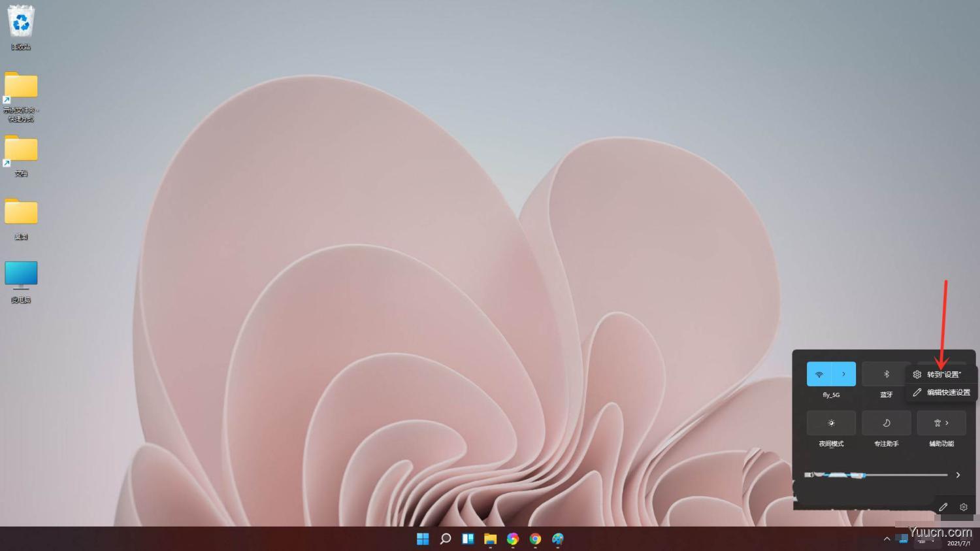
Task: Open the date 2021/7/1 clock area
Action: [x=958, y=543]
